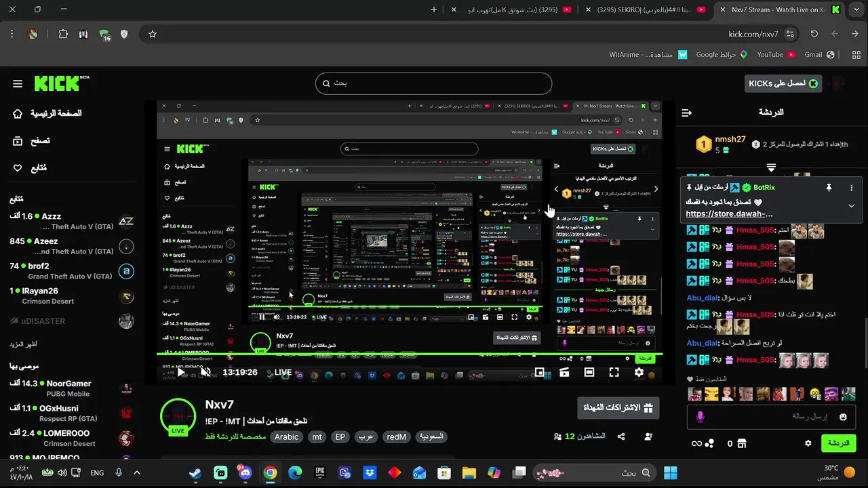This screenshot has width=868, height=488.
Task: Open the مُتابع following section
Action: click(30, 168)
